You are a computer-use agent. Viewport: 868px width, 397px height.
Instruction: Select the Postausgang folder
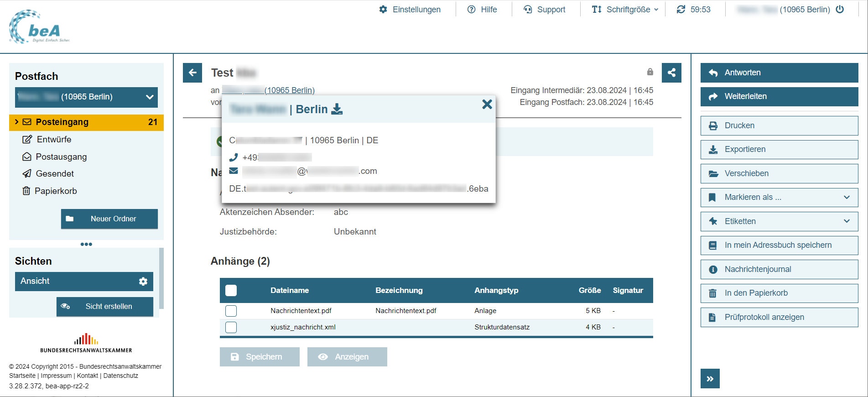point(61,157)
